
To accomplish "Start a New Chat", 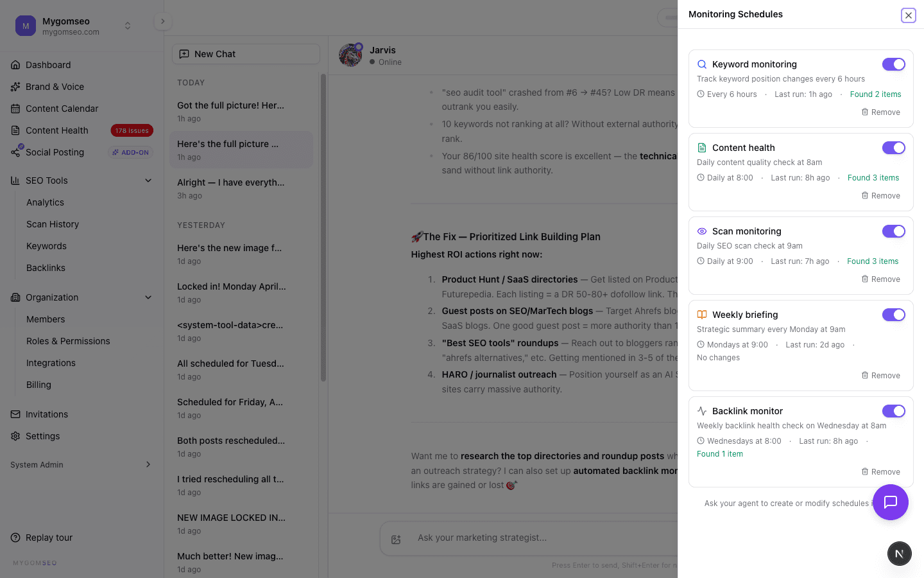I will click(246, 54).
